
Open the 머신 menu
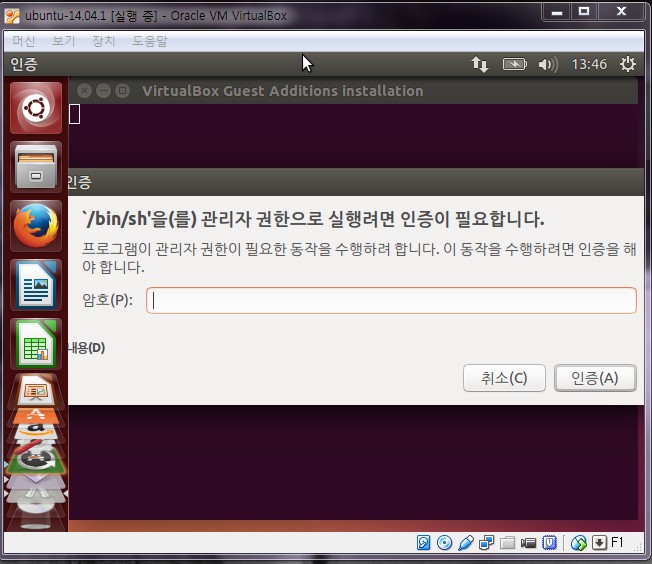[x=23, y=41]
